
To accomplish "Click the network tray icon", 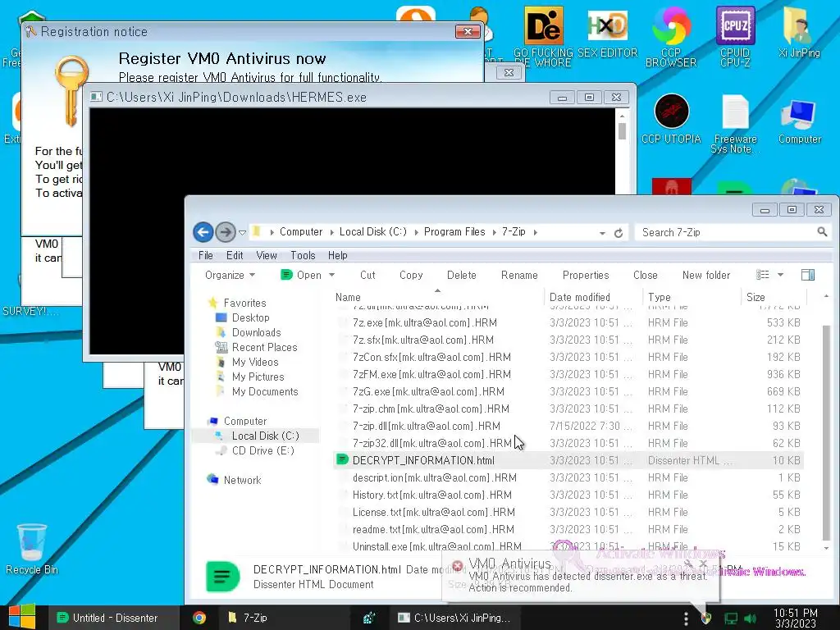I will click(730, 619).
